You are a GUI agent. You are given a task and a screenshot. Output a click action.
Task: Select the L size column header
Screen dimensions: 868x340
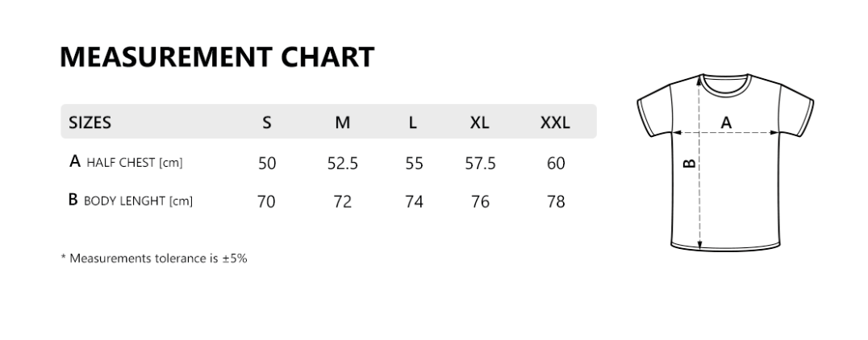[x=413, y=122]
